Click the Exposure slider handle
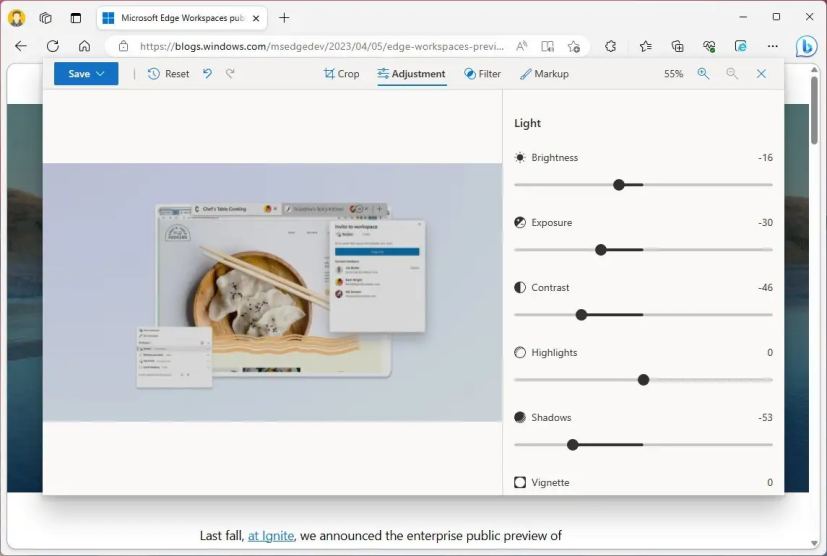This screenshot has height=556, width=827. [x=601, y=250]
